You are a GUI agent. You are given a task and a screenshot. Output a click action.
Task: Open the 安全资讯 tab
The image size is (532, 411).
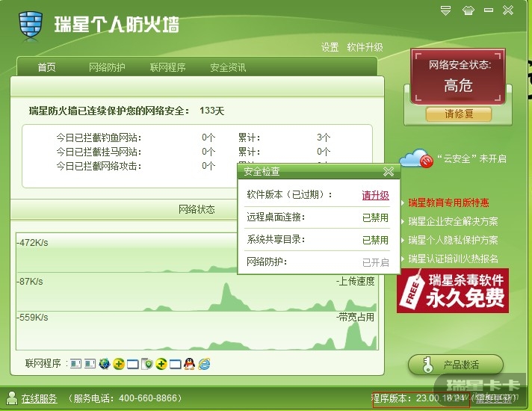point(228,67)
